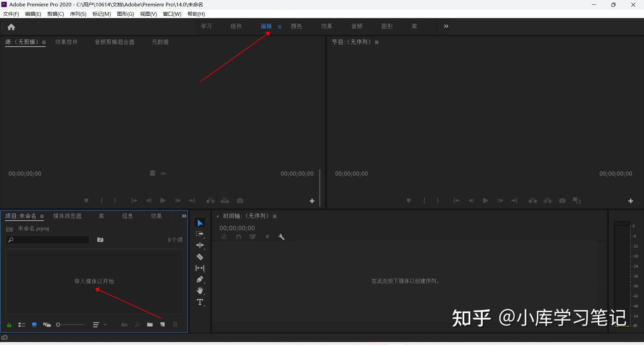Show more workspaces via chevron overflow

[x=446, y=26]
